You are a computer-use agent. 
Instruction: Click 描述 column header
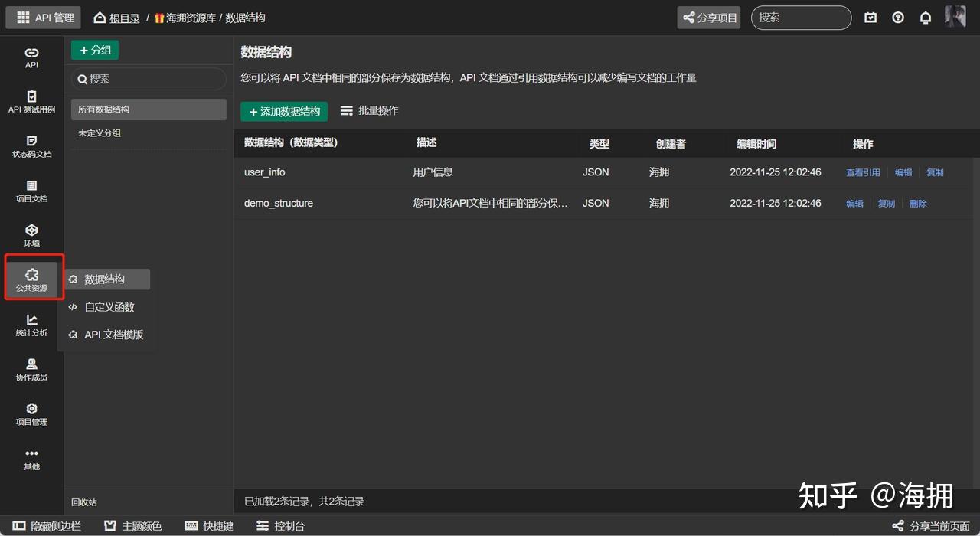[x=426, y=142]
